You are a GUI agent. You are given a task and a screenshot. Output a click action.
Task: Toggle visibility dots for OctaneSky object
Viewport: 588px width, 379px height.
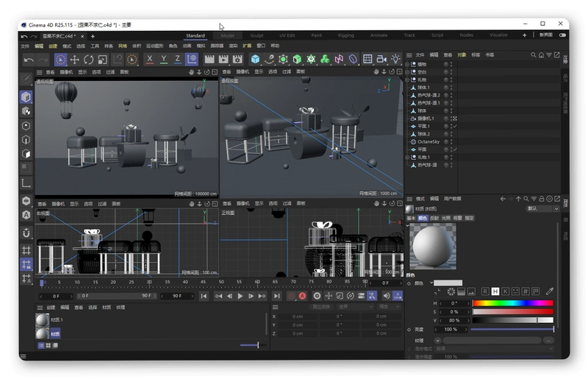click(x=451, y=141)
